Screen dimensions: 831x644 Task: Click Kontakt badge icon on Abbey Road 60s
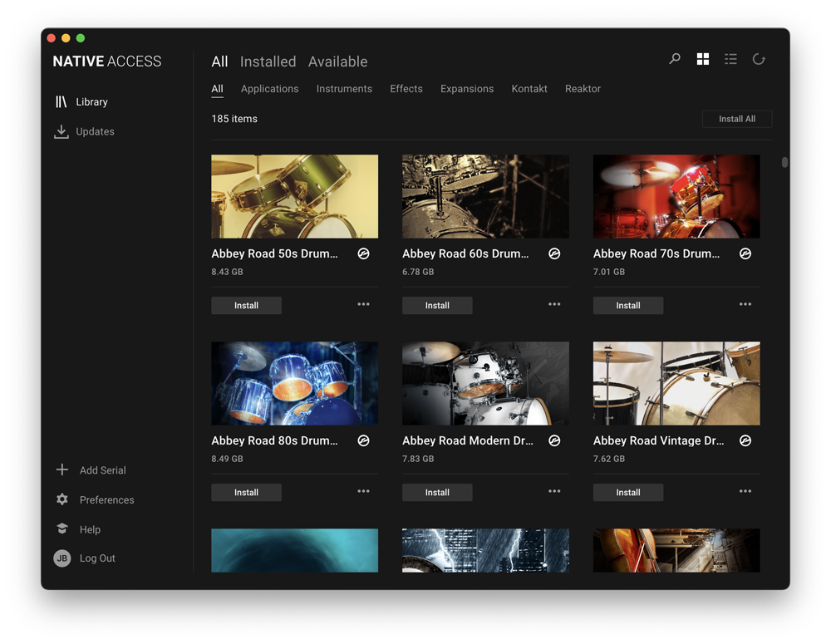[x=554, y=254]
